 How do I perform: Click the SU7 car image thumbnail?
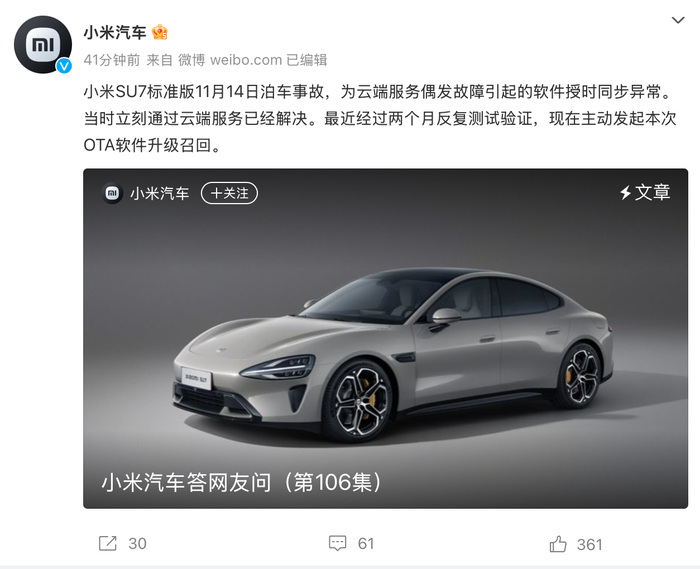point(385,338)
